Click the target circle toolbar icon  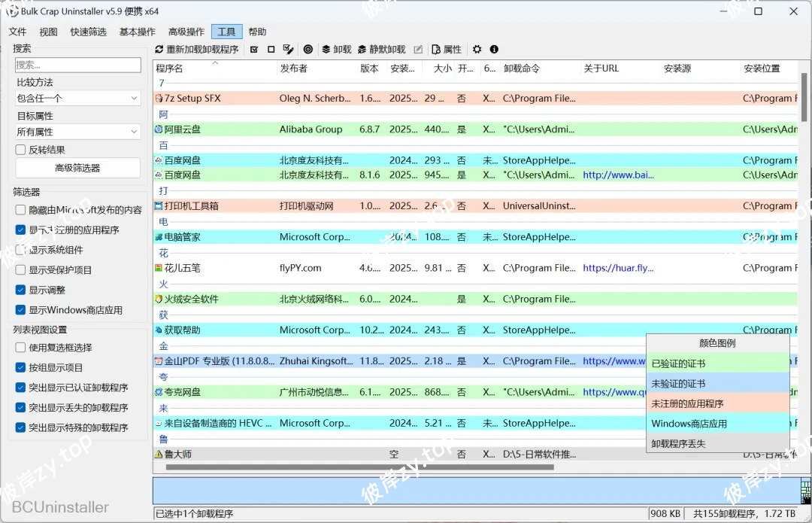308,49
